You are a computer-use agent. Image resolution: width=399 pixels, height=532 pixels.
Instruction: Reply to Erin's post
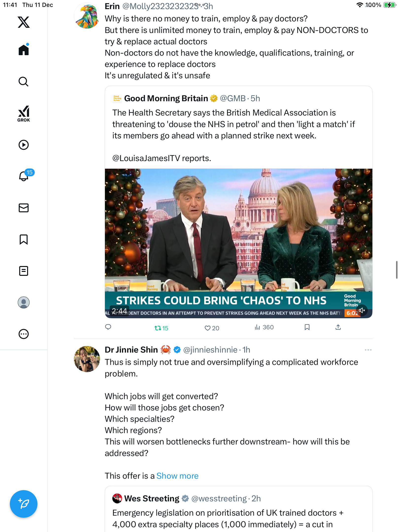(108, 327)
